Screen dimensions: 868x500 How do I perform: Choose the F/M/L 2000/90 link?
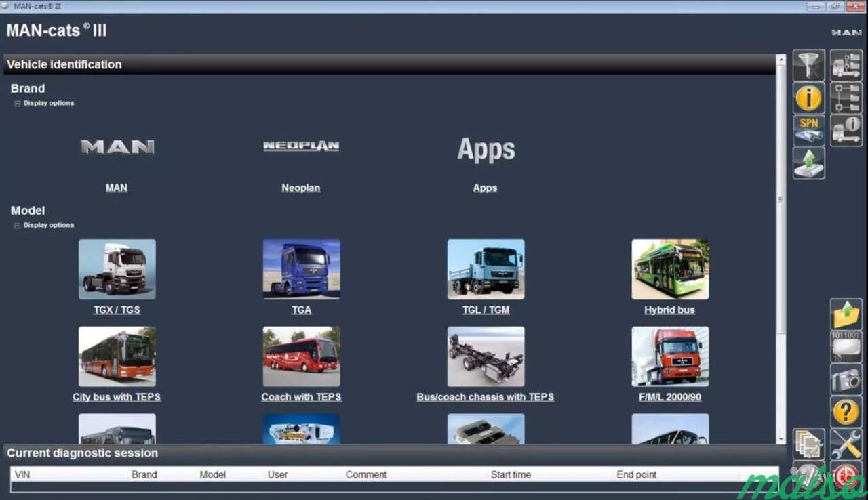pyautogui.click(x=670, y=397)
